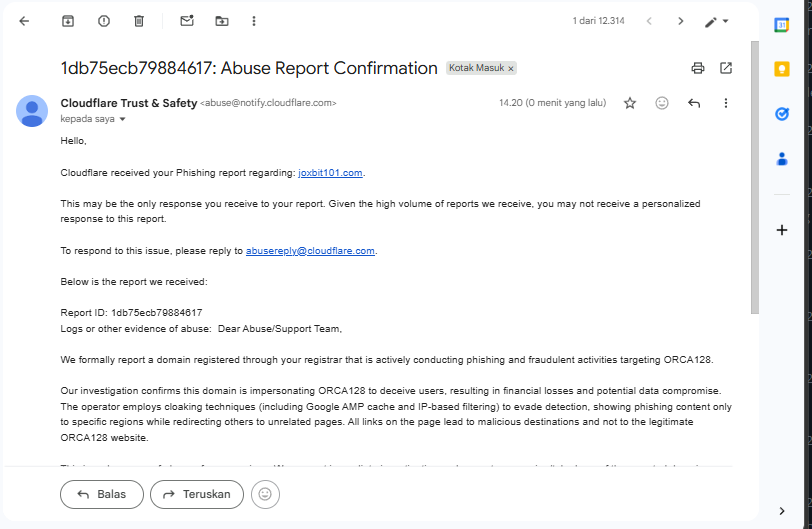Move email to a folder
This screenshot has height=529, width=812.
pos(221,21)
